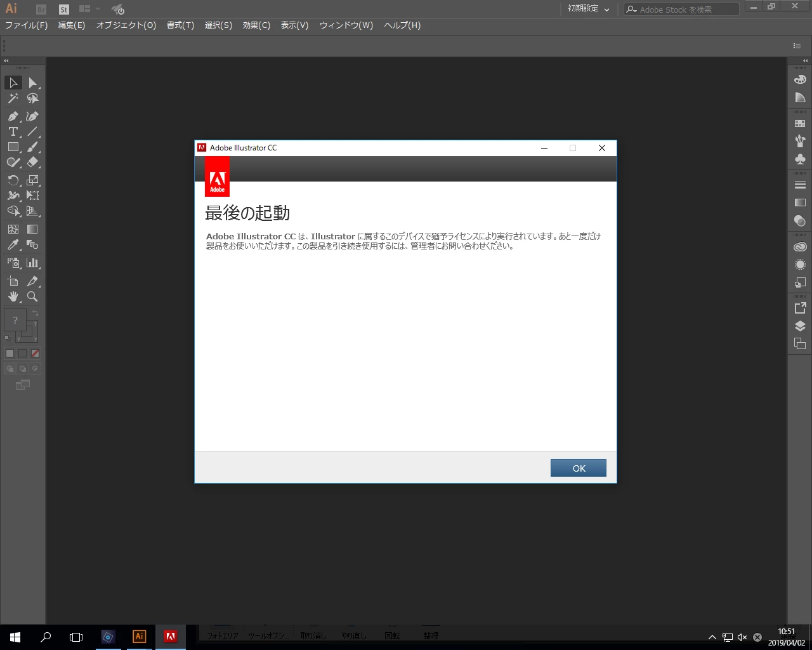The height and width of the screenshot is (650, 812).
Task: Open the 編集(E) menu
Action: (x=72, y=25)
